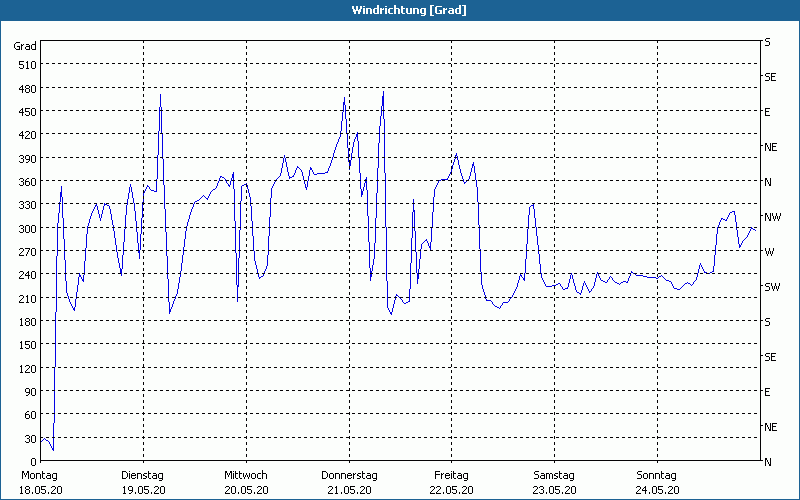Click the 180 degree y-axis tick label
Viewport: 800px width, 500px height.
[27, 322]
